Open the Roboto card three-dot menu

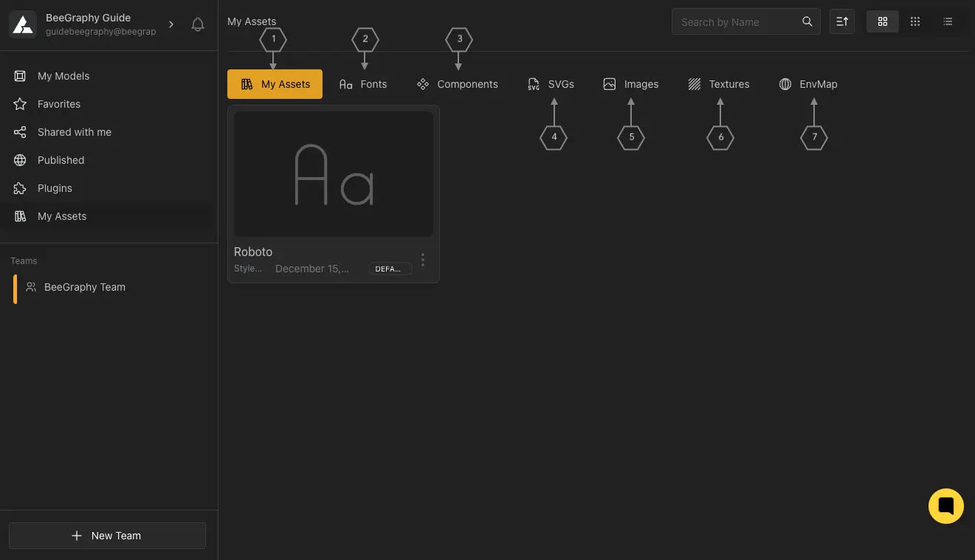click(x=423, y=260)
